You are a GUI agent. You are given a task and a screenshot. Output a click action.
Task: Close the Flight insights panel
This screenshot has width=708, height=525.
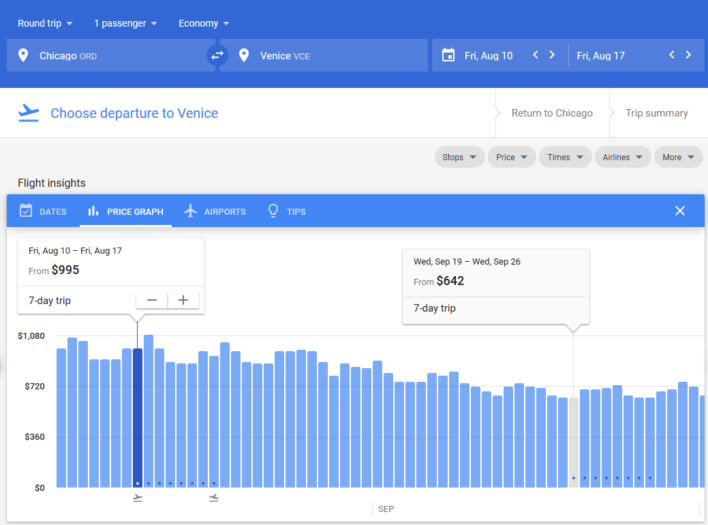tap(680, 211)
